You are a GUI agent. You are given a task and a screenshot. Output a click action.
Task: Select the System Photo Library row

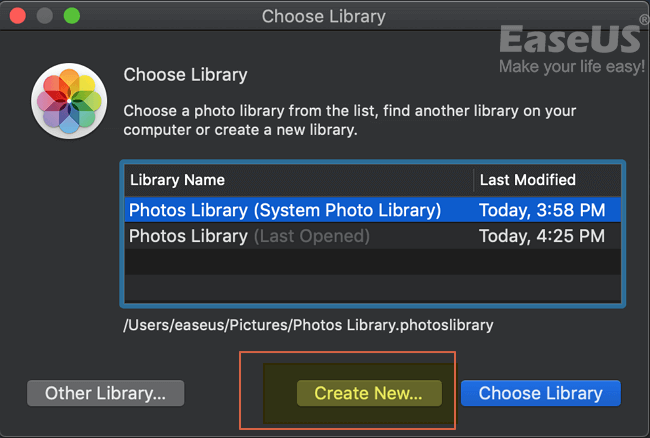[x=285, y=210]
